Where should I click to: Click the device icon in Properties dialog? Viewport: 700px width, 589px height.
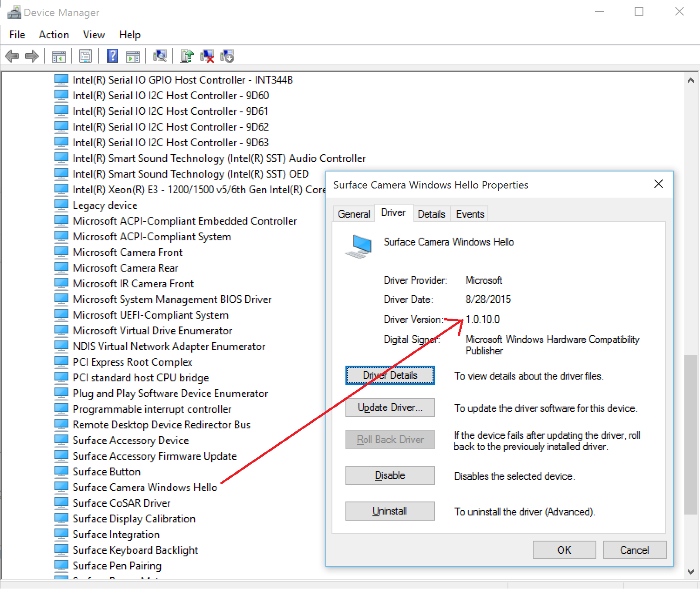[x=359, y=246]
